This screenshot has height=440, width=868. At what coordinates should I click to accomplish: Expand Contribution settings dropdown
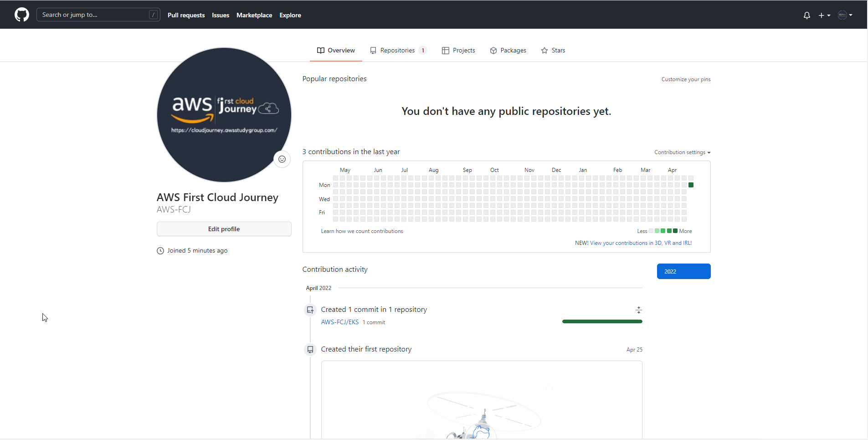point(683,152)
